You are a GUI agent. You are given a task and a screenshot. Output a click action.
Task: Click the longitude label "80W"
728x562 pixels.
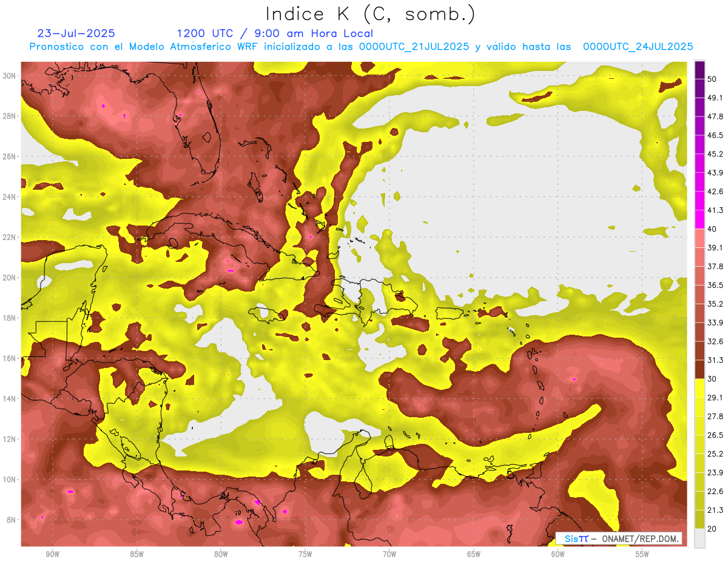221,554
